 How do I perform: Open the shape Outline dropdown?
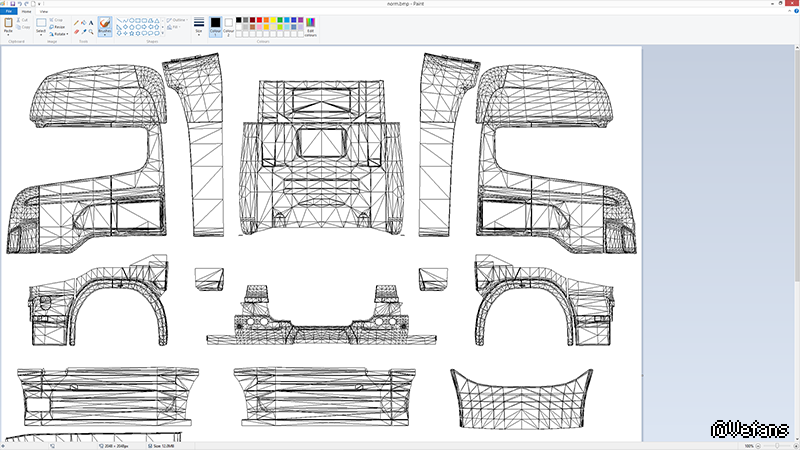[x=178, y=19]
